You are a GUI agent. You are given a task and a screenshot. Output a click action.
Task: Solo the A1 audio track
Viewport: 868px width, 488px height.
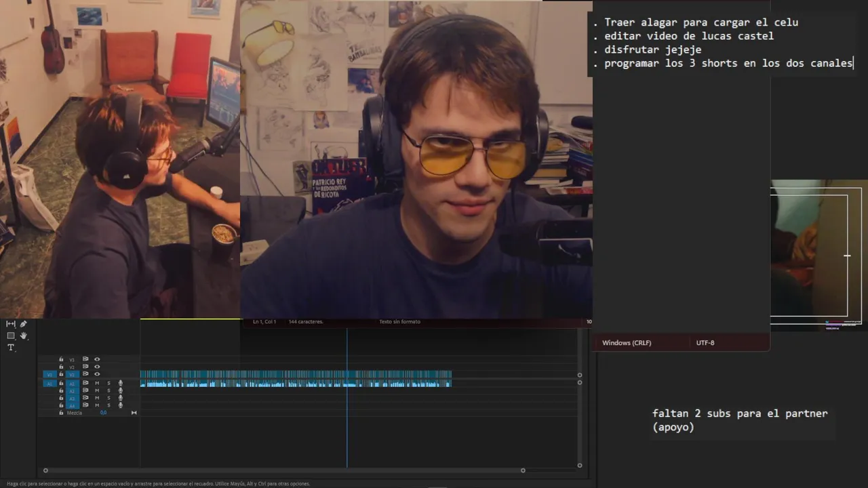[x=108, y=383]
